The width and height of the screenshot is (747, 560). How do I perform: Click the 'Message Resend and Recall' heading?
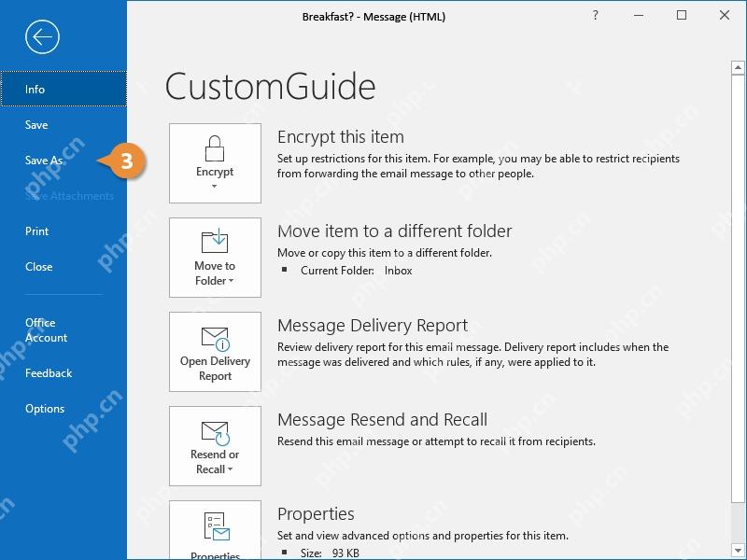click(382, 420)
